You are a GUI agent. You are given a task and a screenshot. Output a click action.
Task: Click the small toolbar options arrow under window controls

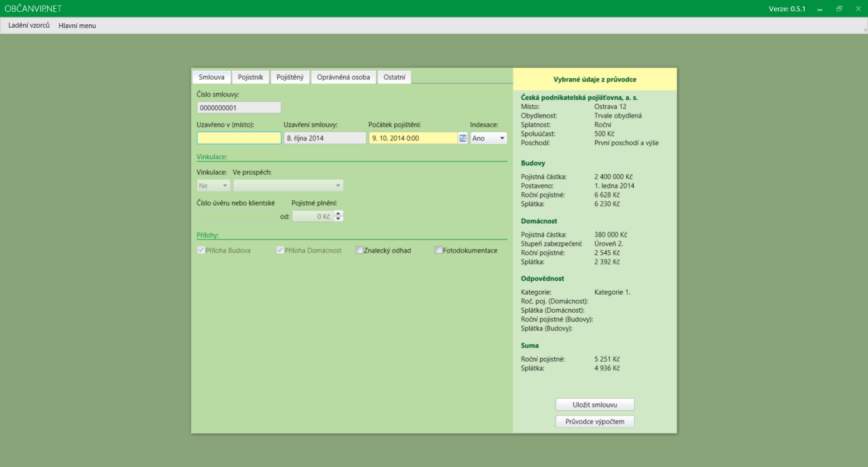point(865,29)
